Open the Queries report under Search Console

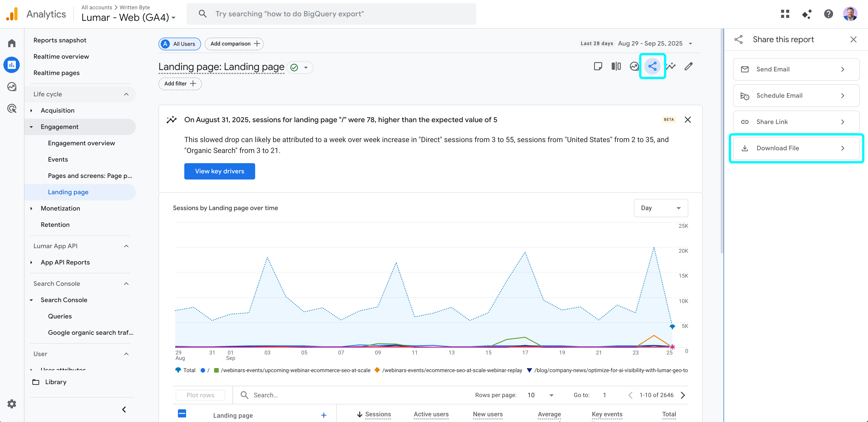pyautogui.click(x=60, y=316)
